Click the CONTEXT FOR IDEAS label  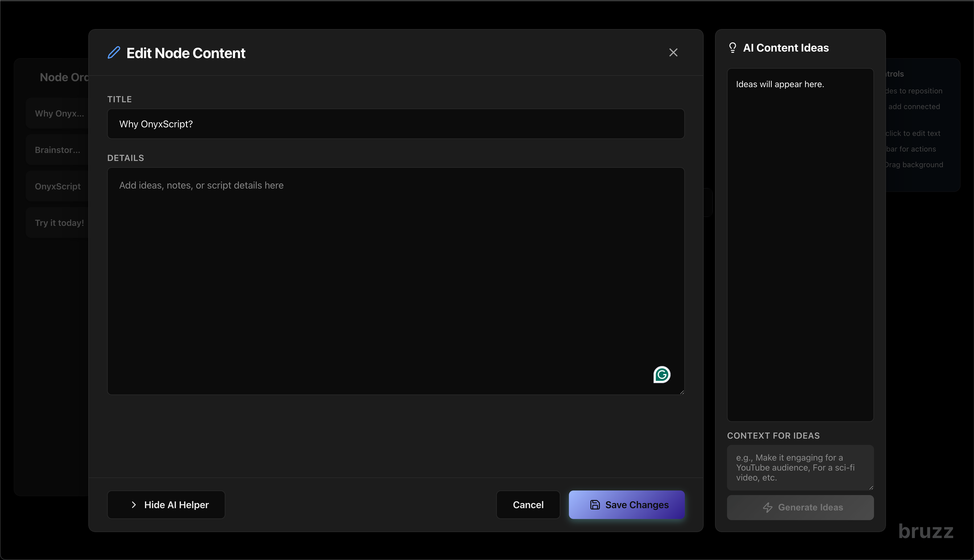(x=773, y=436)
